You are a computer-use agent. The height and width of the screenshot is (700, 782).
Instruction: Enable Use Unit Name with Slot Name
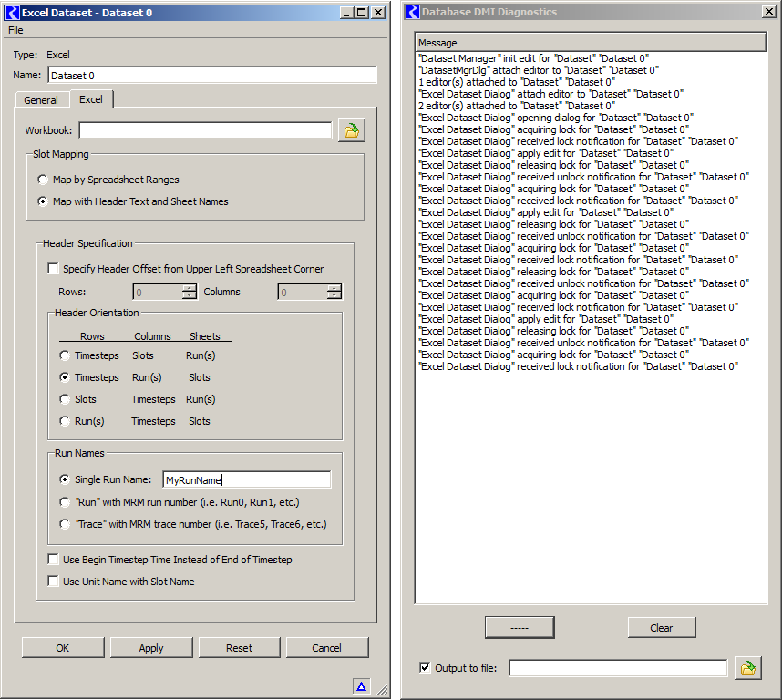(x=53, y=582)
